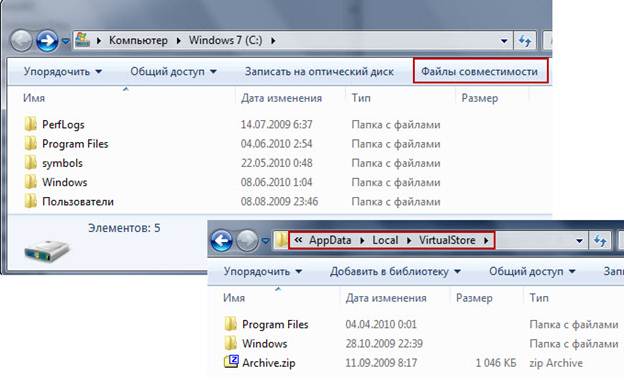Open Общий доступ menu in VirtualStore window

[x=532, y=272]
